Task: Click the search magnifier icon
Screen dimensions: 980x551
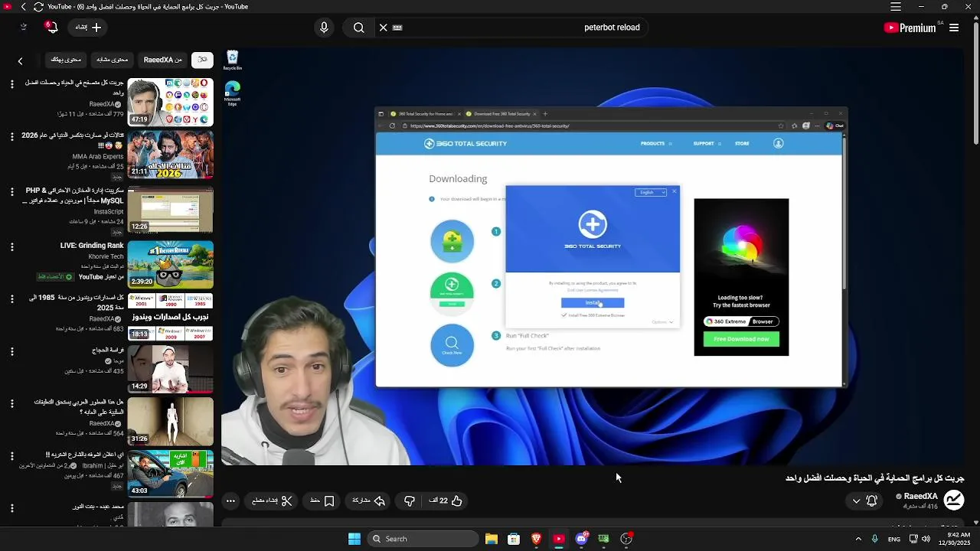Action: point(358,28)
